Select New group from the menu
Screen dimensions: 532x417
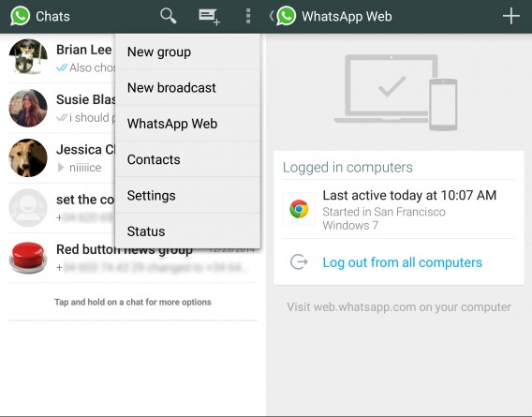(x=188, y=52)
